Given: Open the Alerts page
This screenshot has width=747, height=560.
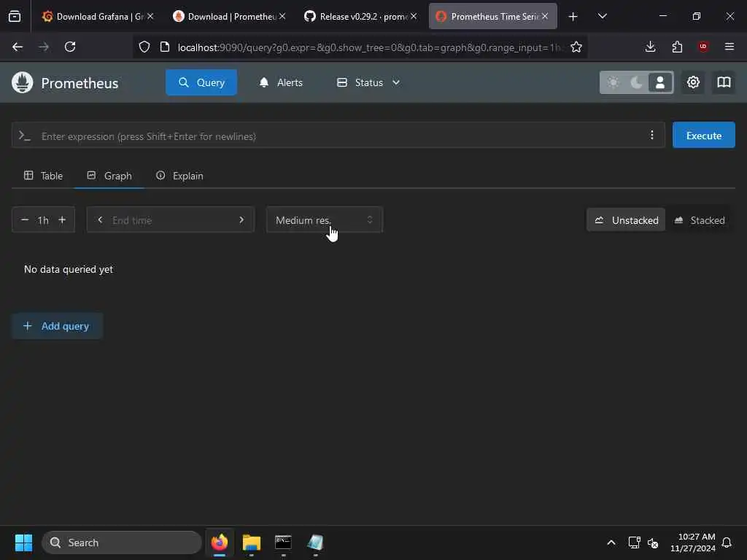Looking at the screenshot, I should point(281,82).
